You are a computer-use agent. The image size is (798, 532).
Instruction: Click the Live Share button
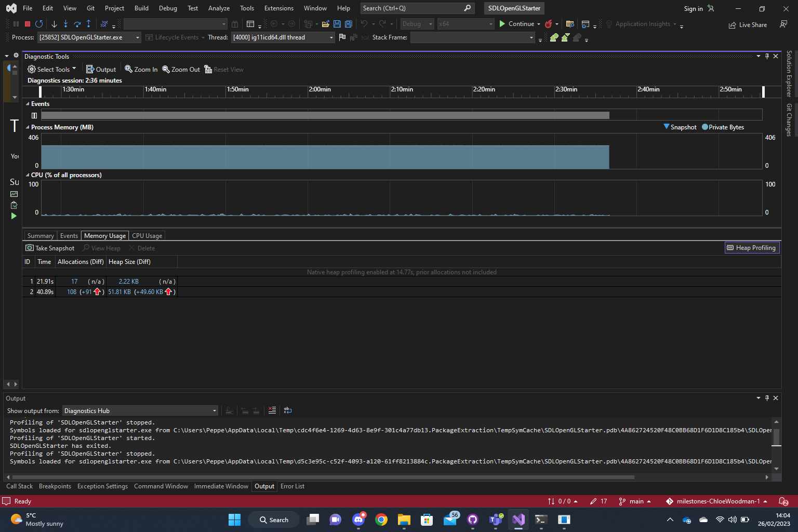tap(748, 24)
